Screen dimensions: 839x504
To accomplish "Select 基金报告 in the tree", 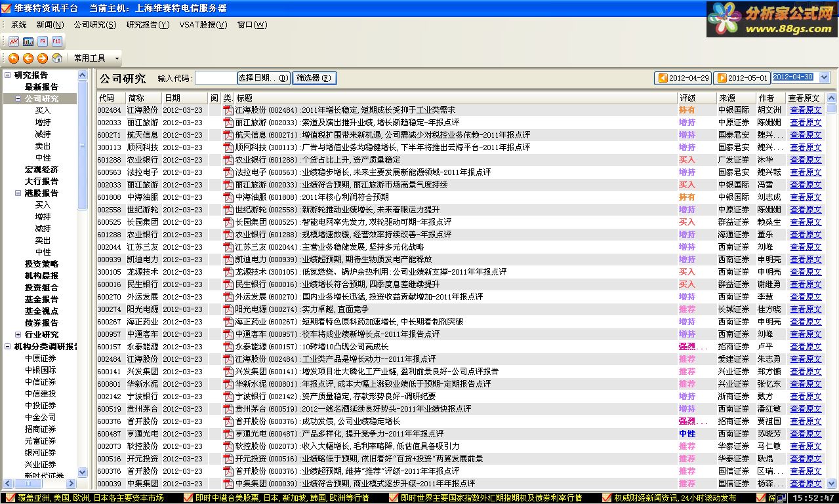I will 41,300.
